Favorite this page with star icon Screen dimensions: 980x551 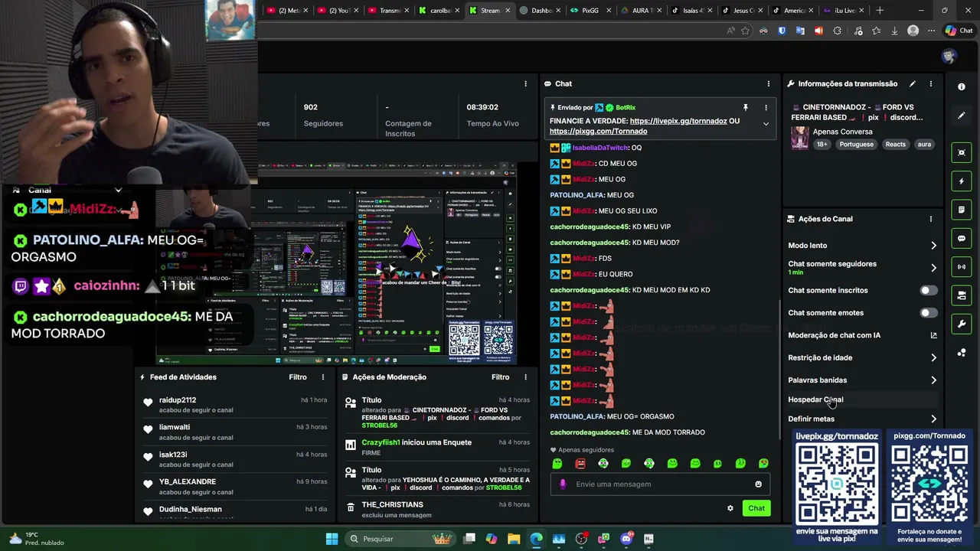[x=745, y=31]
